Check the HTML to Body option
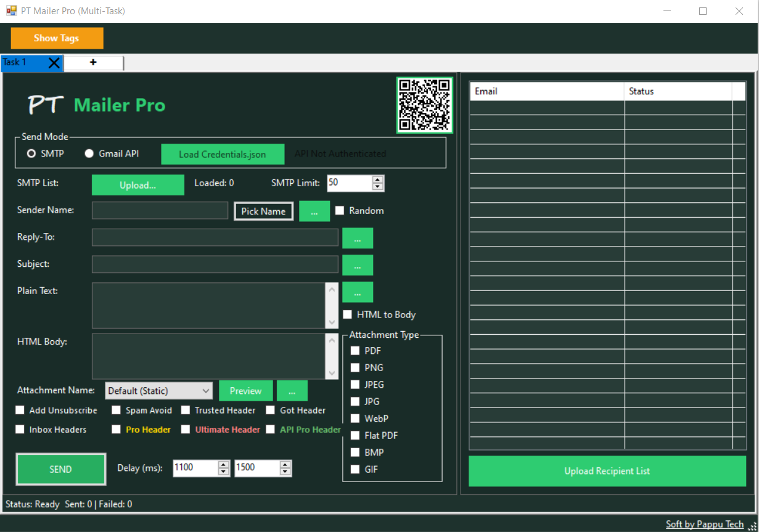Image resolution: width=759 pixels, height=532 pixels. coord(347,314)
